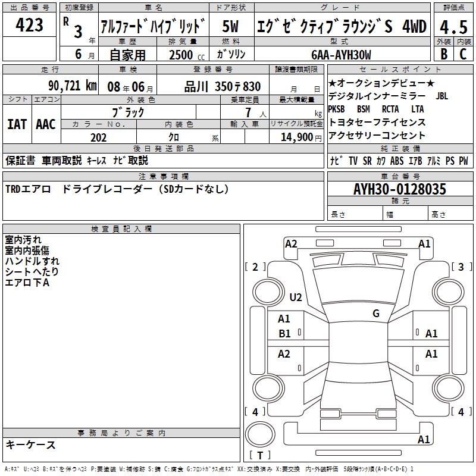This screenshot has height=476, width=476.
Task: Click chassis number AYH30-0128035
Action: click(x=399, y=190)
